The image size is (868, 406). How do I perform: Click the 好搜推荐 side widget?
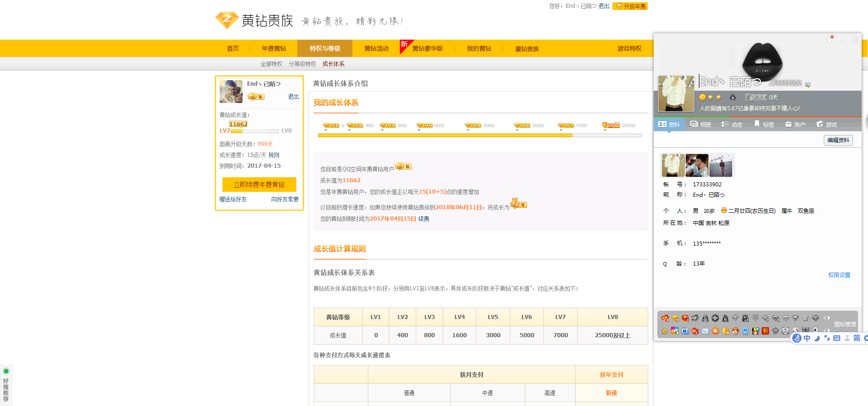[x=6, y=385]
